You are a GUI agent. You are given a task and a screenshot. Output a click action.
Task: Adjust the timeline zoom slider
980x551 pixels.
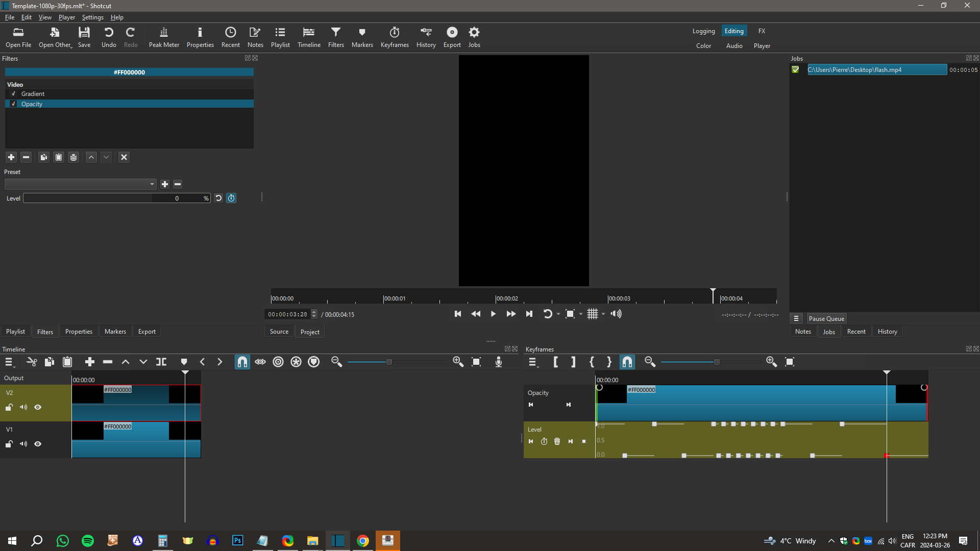(389, 362)
